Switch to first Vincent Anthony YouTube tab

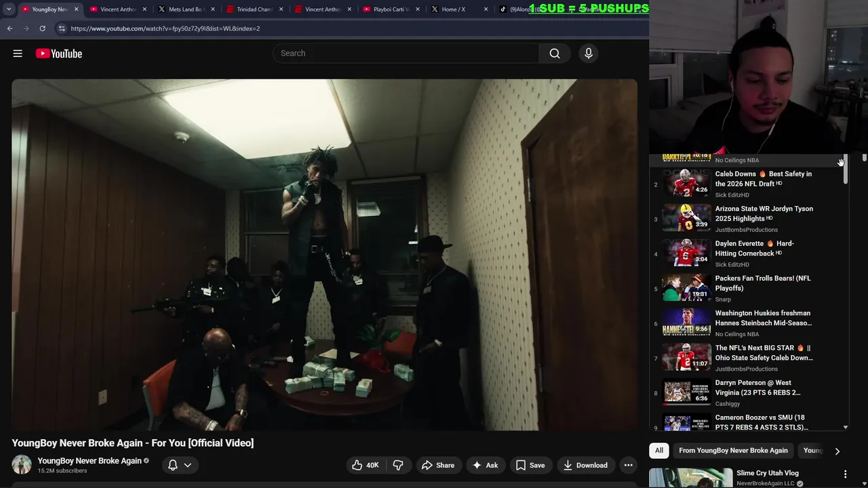118,9
